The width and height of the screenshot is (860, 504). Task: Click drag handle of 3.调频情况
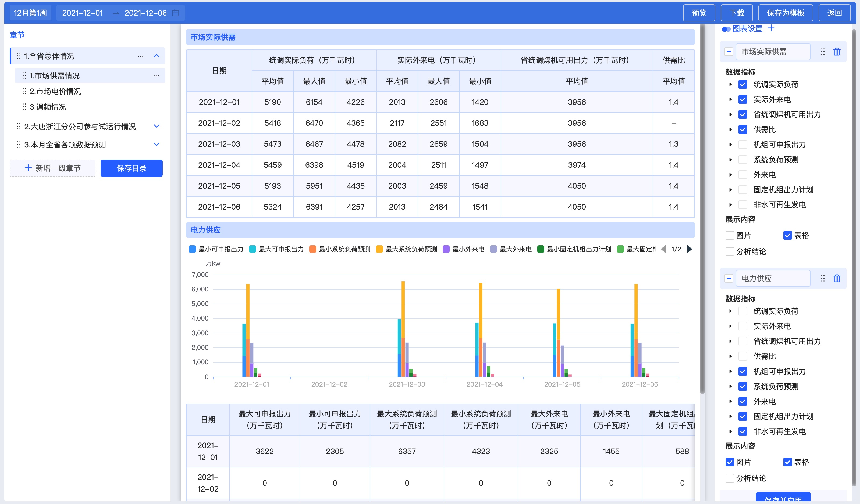click(24, 107)
